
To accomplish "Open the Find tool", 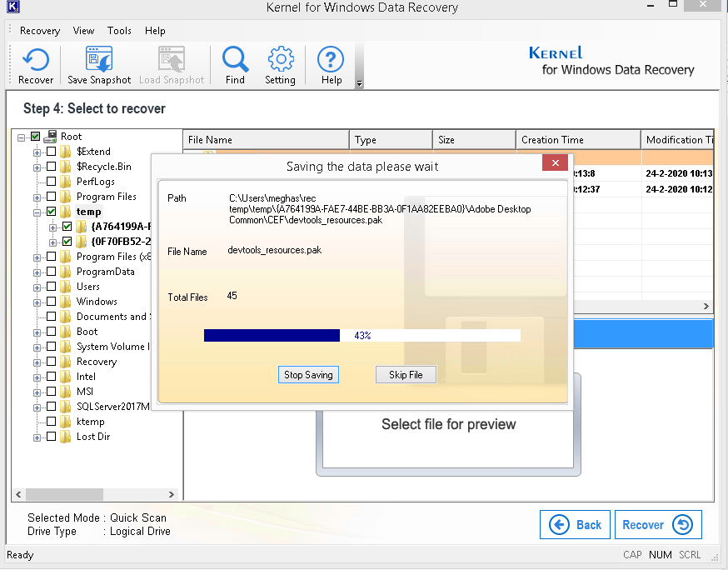I will tap(236, 59).
